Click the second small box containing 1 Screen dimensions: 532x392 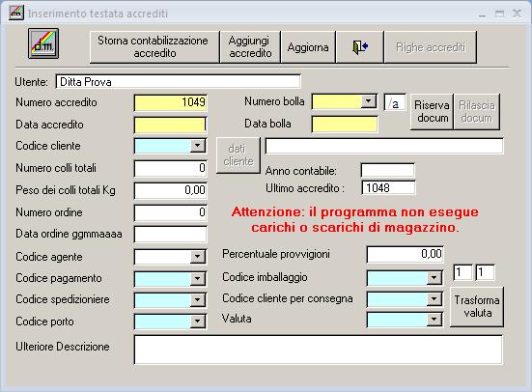[486, 272]
